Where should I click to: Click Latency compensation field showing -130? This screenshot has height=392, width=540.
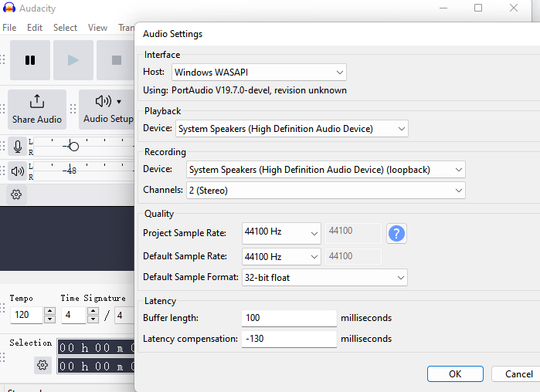(x=289, y=339)
